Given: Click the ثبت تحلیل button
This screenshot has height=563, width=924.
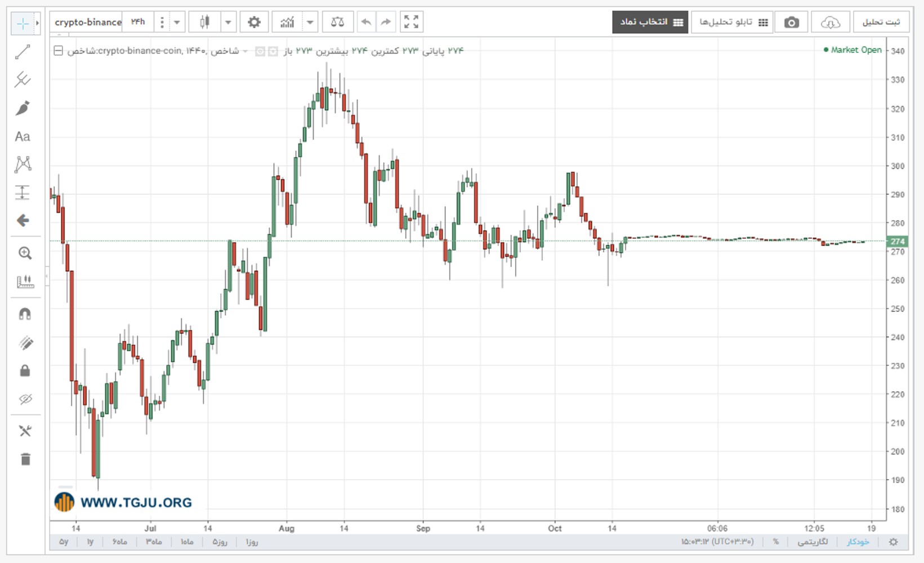Looking at the screenshot, I should coord(881,22).
